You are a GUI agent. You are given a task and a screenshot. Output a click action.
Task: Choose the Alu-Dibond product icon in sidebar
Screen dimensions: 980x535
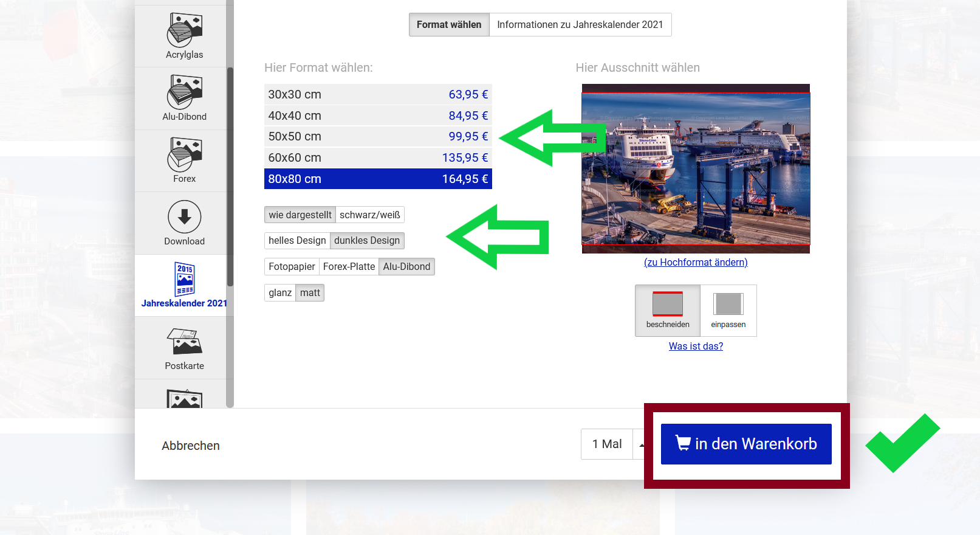click(184, 92)
